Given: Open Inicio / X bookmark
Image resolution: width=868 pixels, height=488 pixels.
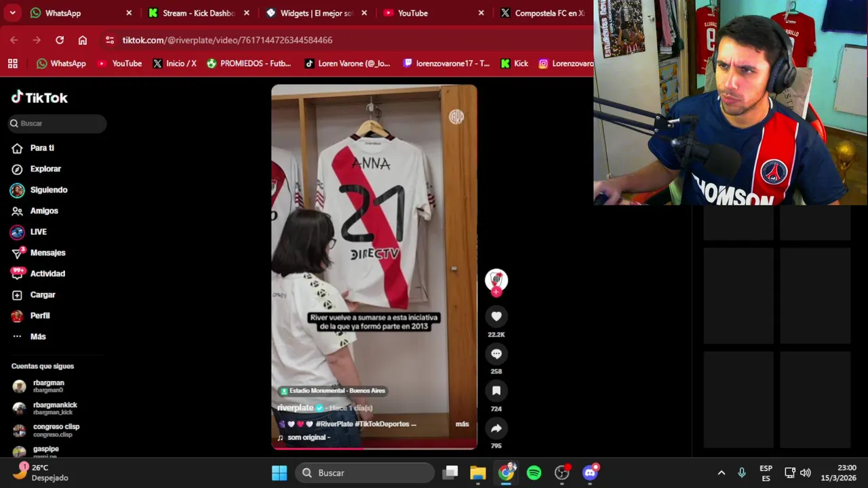Looking at the screenshot, I should click(174, 64).
